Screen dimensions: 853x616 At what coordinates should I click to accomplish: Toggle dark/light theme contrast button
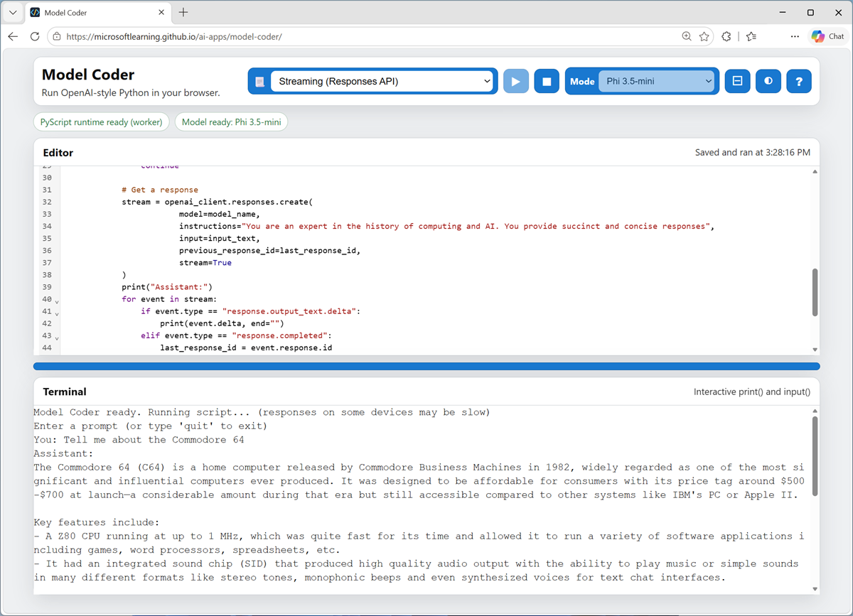[768, 81]
